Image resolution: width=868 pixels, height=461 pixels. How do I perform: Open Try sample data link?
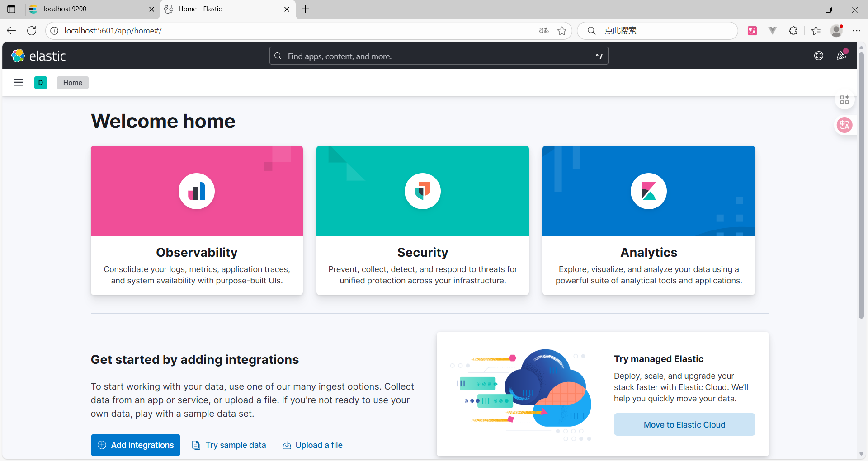tap(229, 445)
